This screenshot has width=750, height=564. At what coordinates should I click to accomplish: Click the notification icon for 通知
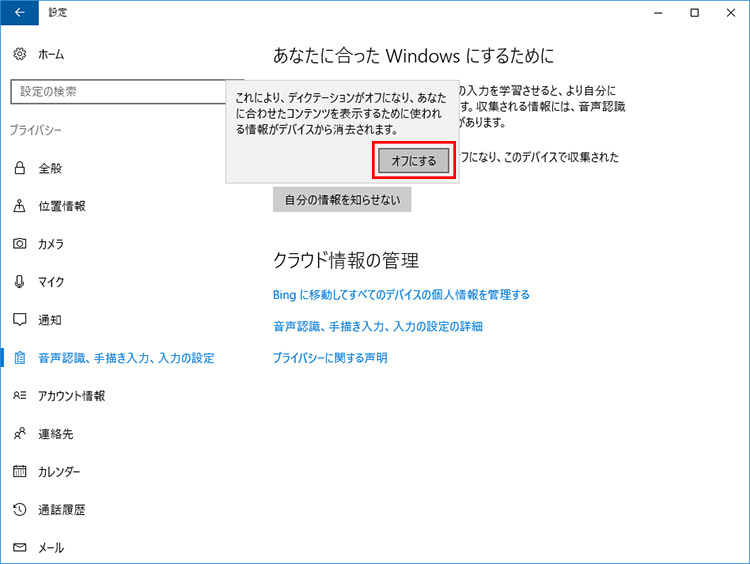tap(19, 320)
